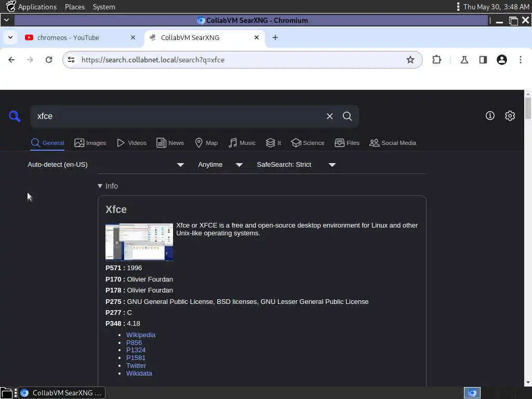532x399 pixels.
Task: Collapse the Info section
Action: tap(108, 186)
